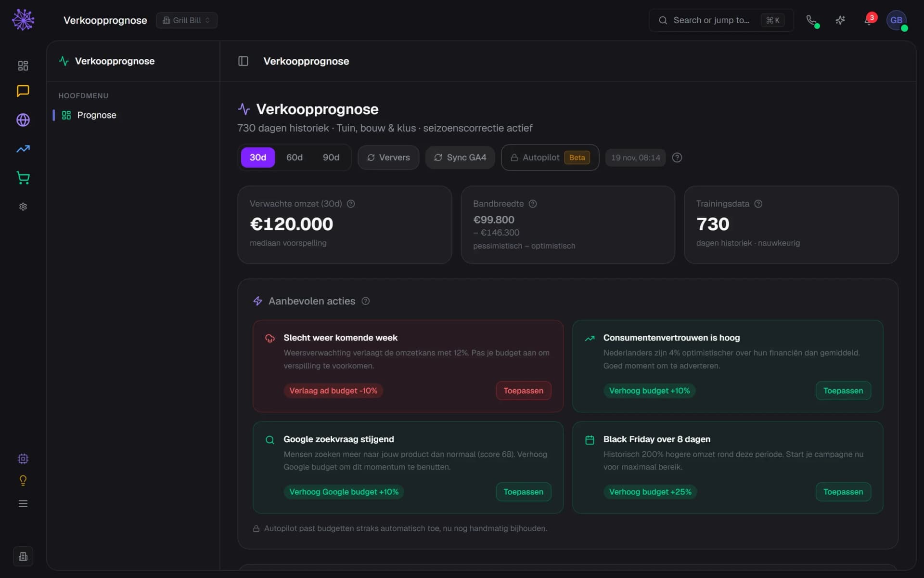Click help icon beside Aanbevolen acties
Image resolution: width=924 pixels, height=578 pixels.
point(366,301)
